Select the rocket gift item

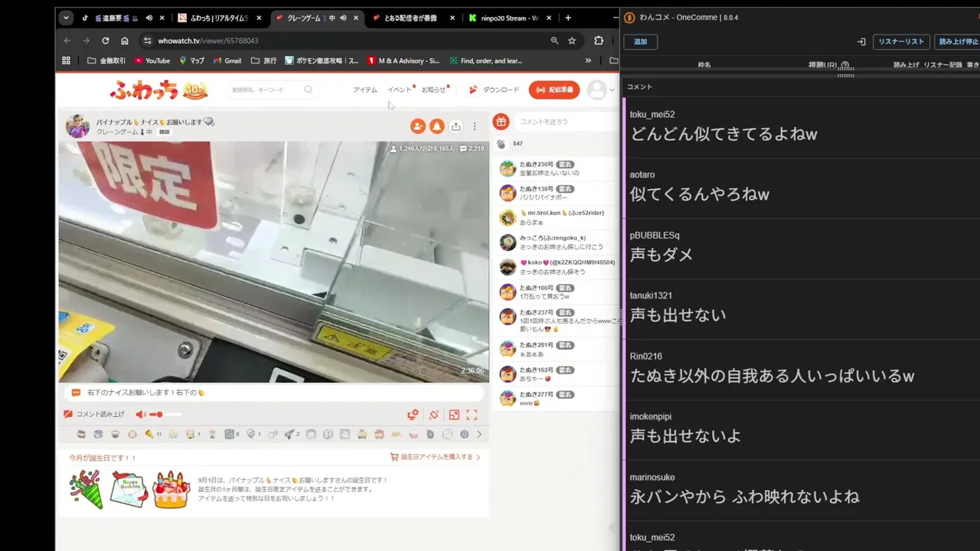[x=290, y=434]
